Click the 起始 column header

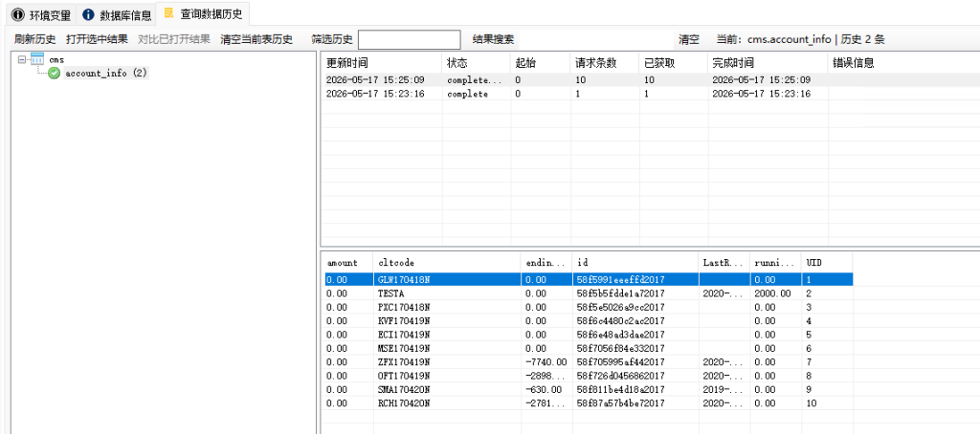542,62
